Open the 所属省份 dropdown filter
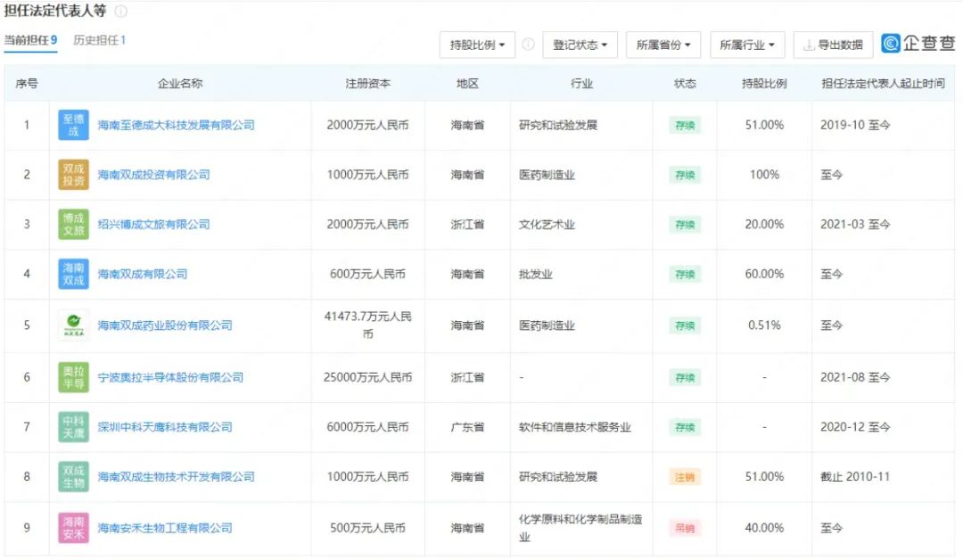The height and width of the screenshot is (560, 963). (663, 45)
